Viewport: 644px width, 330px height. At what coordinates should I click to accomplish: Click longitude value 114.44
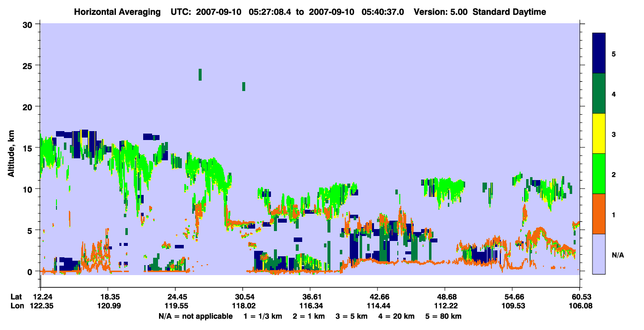click(377, 306)
